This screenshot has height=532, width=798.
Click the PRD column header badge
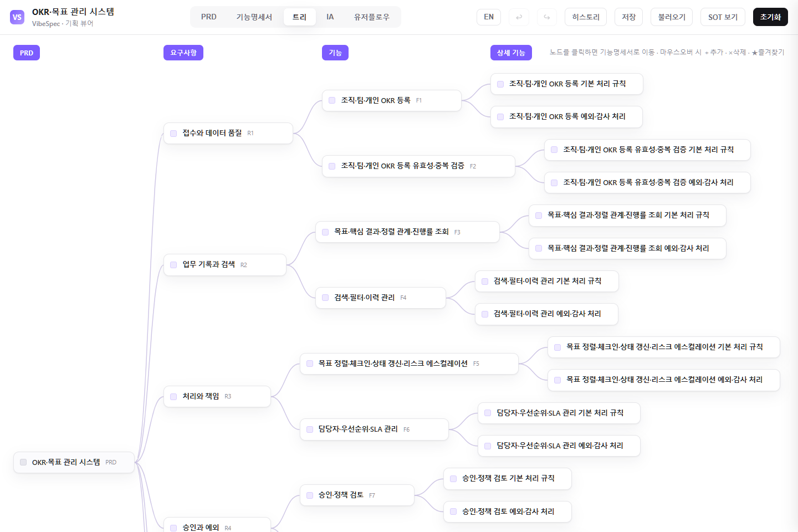pos(27,53)
